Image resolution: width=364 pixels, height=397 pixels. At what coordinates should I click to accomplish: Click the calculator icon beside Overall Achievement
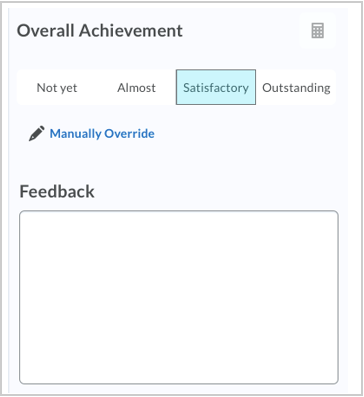point(317,31)
